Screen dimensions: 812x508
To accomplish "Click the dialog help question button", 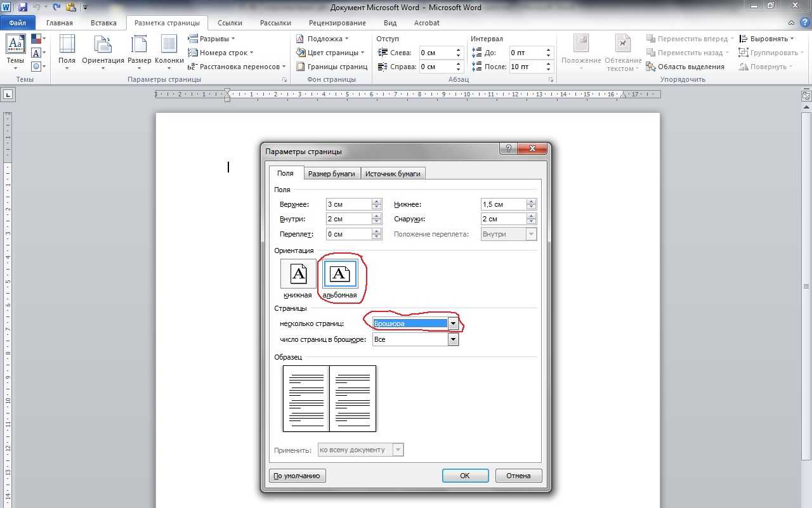I will click(x=507, y=149).
